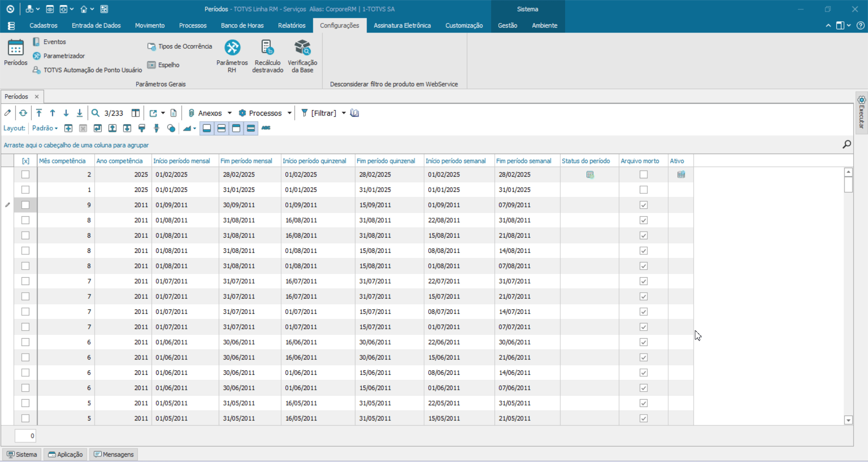The image size is (868, 462).
Task: Open the Aplicação bottom panel
Action: (x=65, y=454)
